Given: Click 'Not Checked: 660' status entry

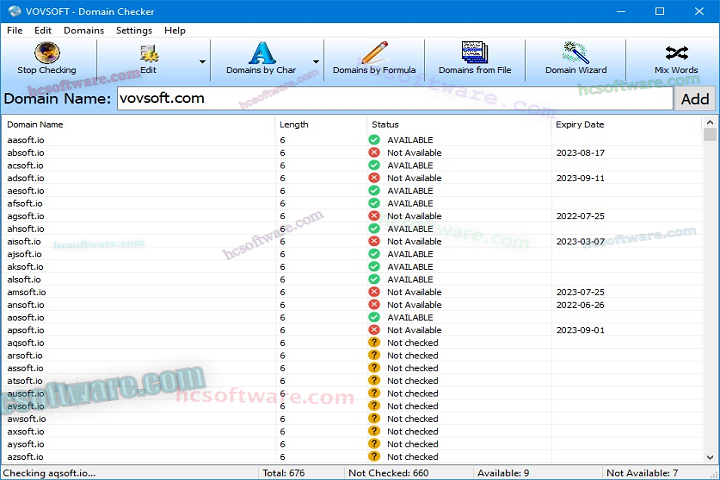Looking at the screenshot, I should [388, 473].
